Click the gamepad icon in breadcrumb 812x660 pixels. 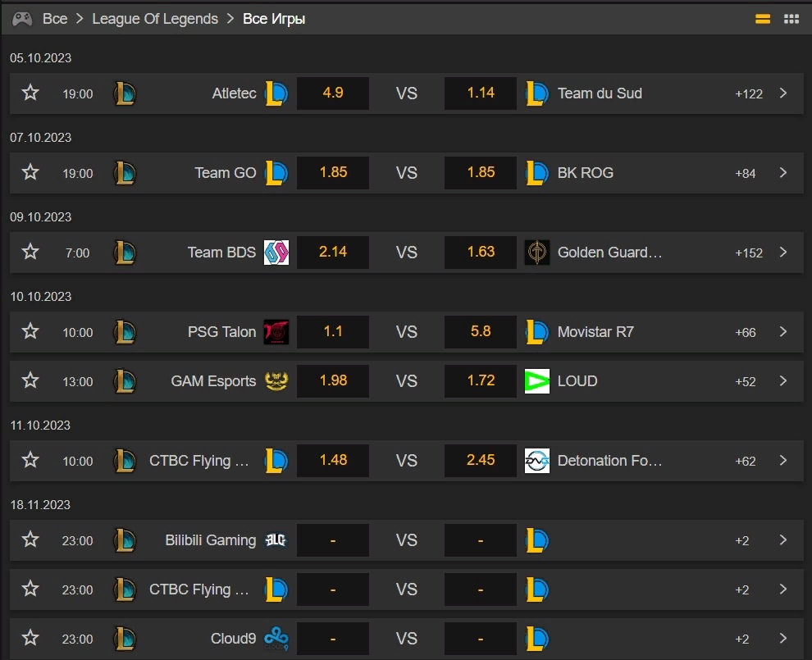pos(22,18)
